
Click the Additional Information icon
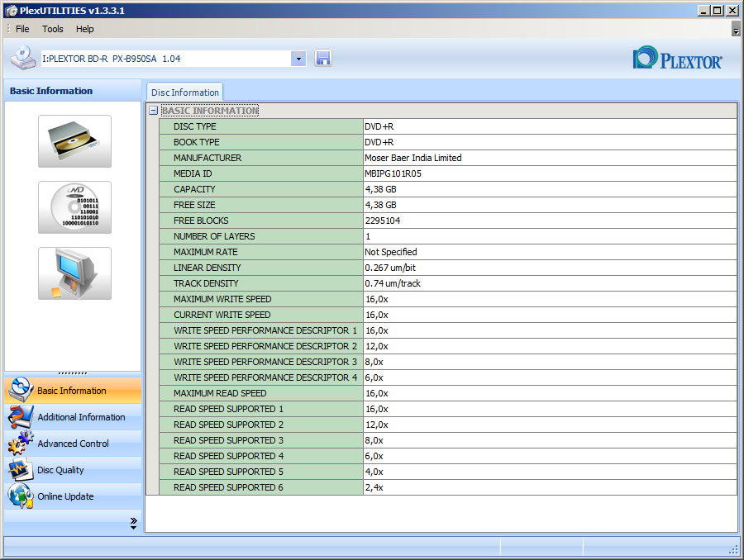(x=21, y=417)
